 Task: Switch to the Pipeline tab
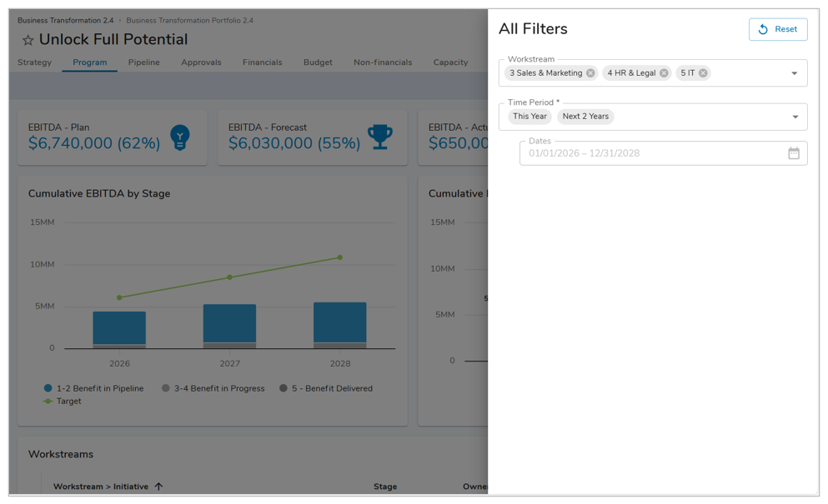click(143, 62)
